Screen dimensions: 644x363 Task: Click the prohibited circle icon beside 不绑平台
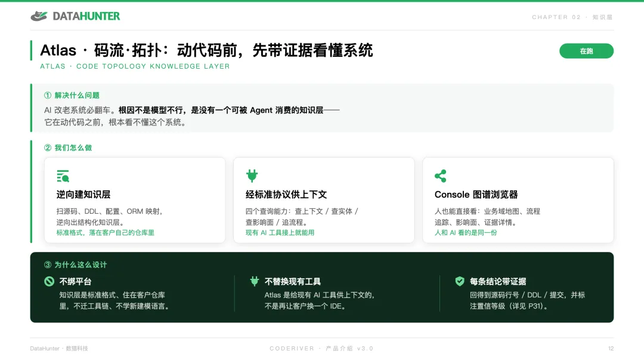[x=49, y=281]
